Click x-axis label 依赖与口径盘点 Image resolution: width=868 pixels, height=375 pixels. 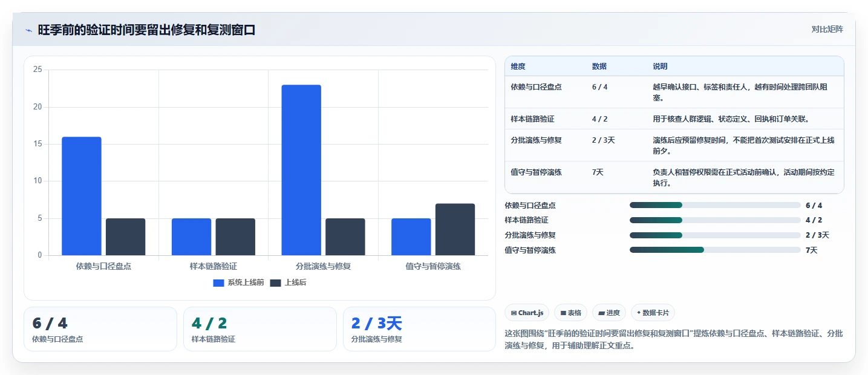[x=103, y=266]
